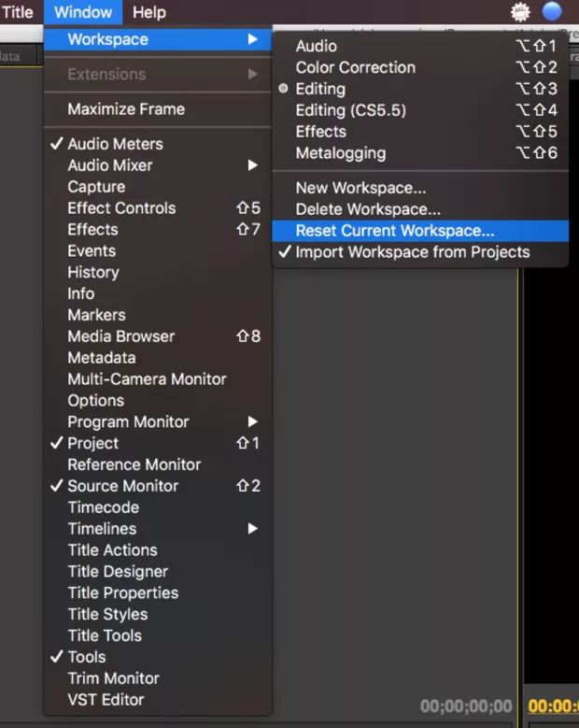The image size is (579, 728).
Task: Toggle the Project panel checkmark
Action: coord(158,443)
